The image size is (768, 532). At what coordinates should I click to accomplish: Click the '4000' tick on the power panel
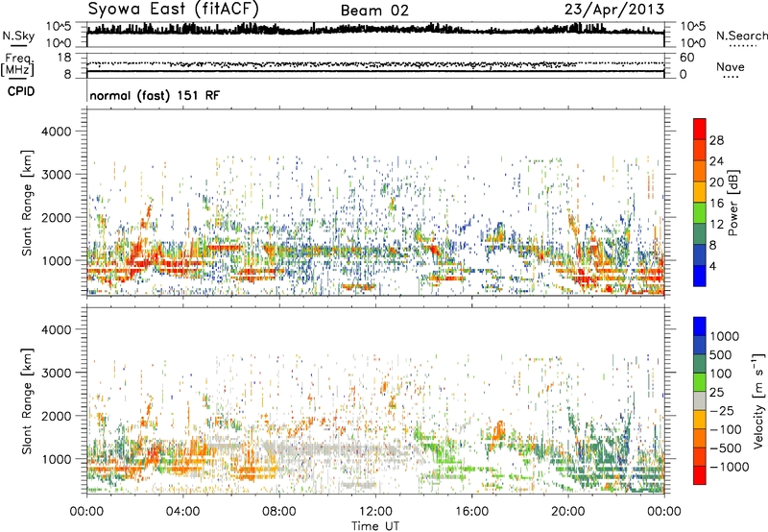coord(56,132)
